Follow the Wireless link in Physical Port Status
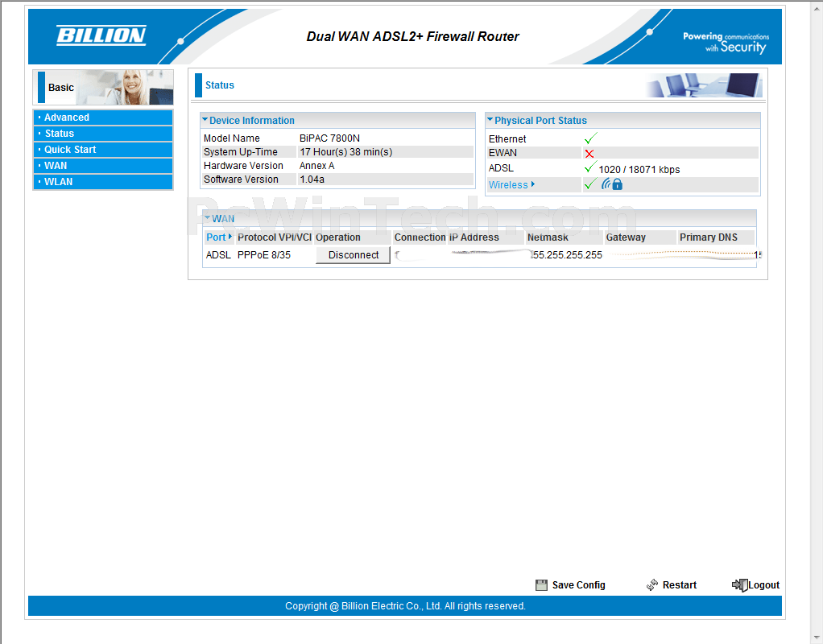This screenshot has height=644, width=823. click(x=508, y=185)
